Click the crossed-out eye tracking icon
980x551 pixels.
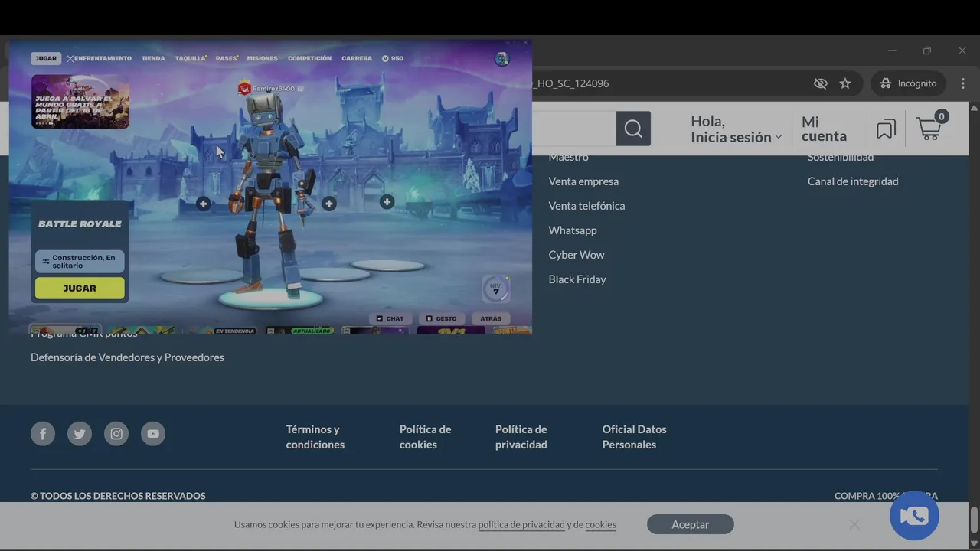pos(821,83)
